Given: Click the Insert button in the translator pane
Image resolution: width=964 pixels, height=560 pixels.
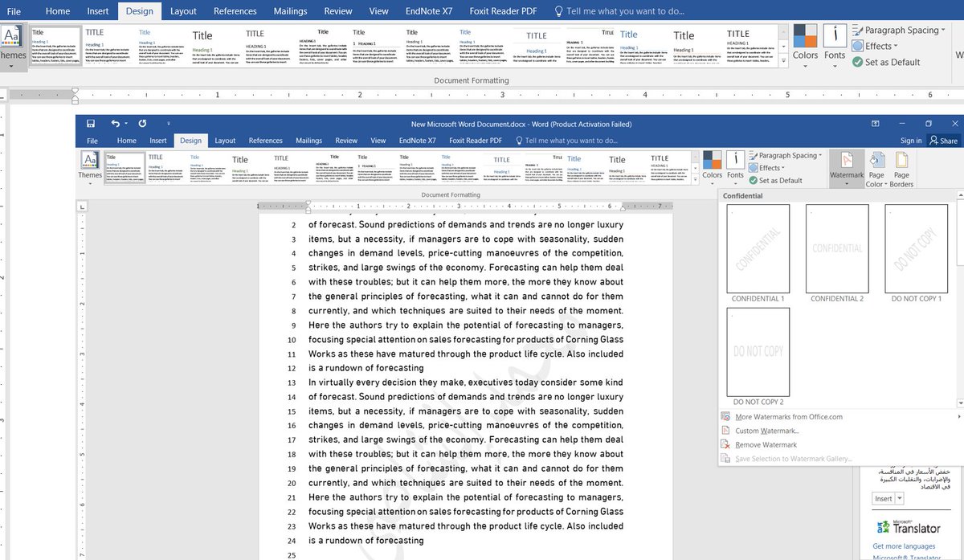Looking at the screenshot, I should [x=883, y=499].
